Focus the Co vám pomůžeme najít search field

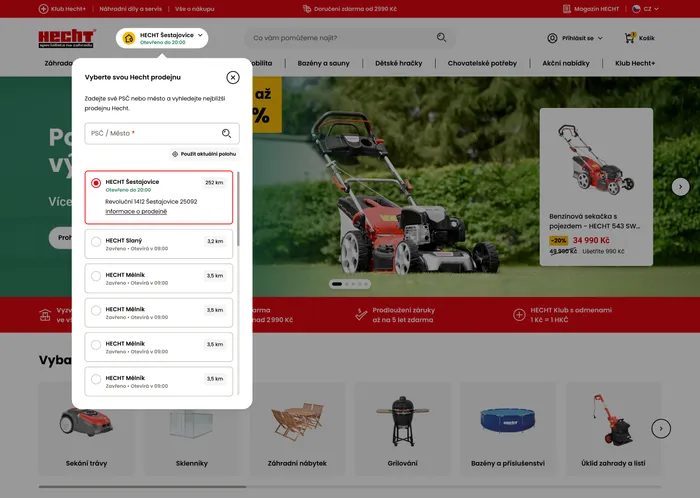click(x=350, y=38)
